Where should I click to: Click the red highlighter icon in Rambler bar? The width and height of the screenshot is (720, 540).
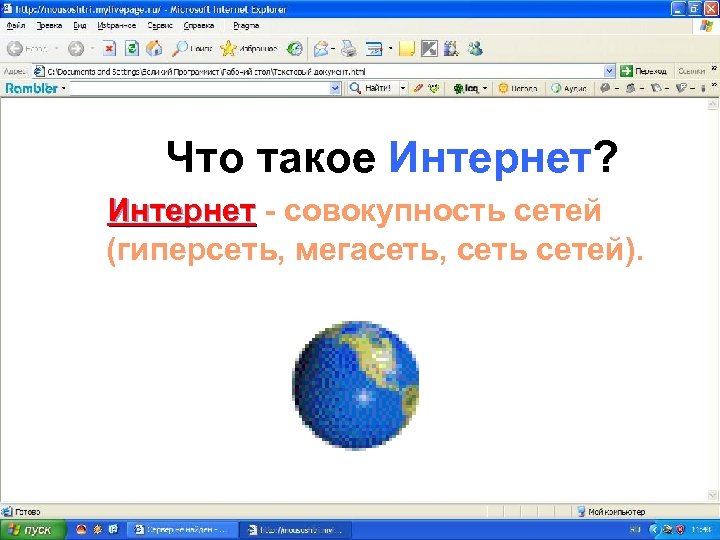pyautogui.click(x=417, y=88)
